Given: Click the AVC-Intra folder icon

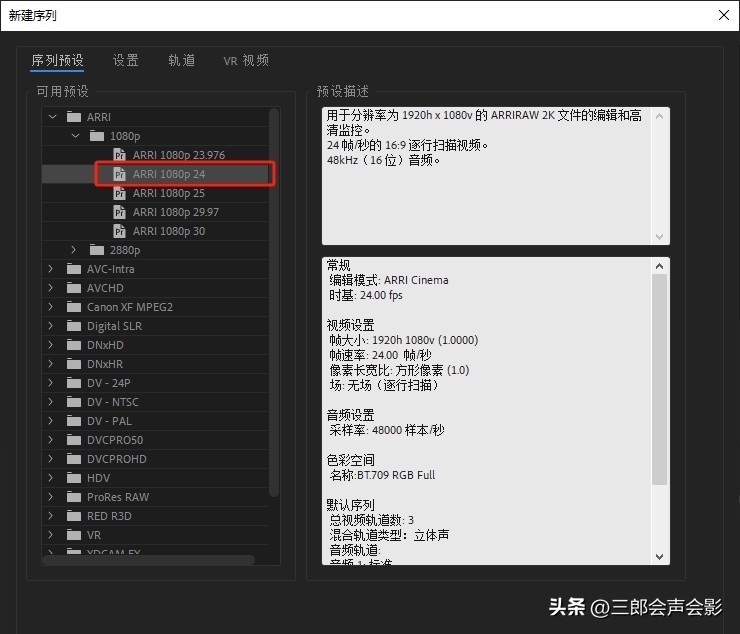Looking at the screenshot, I should 74,269.
